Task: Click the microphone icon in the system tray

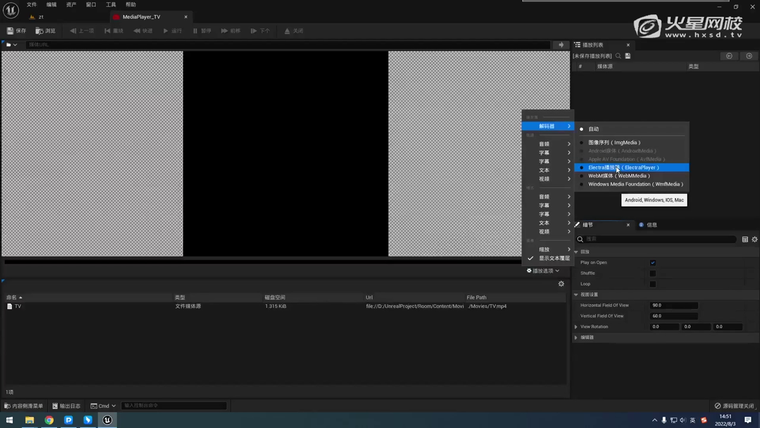Action: [x=664, y=420]
